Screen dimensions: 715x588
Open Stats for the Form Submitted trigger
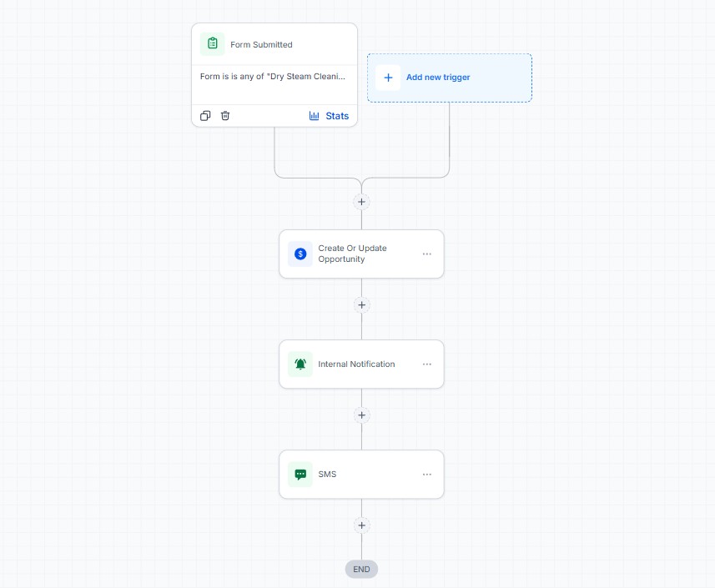tap(329, 116)
